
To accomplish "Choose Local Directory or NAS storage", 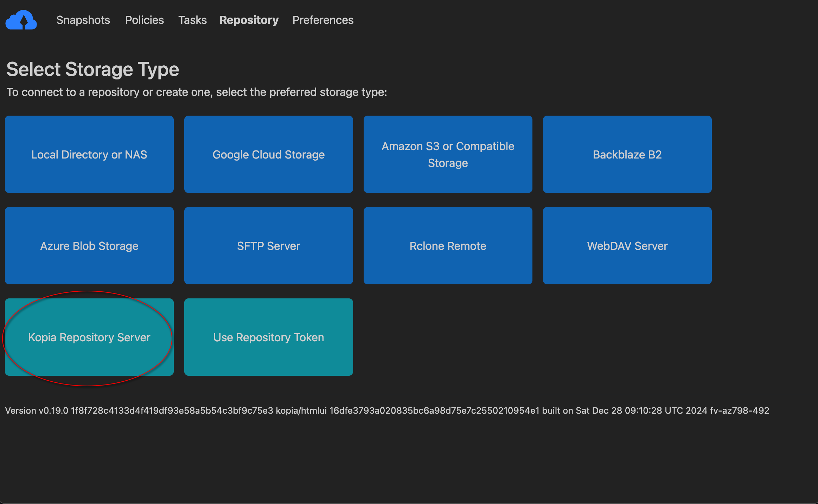I will (x=89, y=154).
